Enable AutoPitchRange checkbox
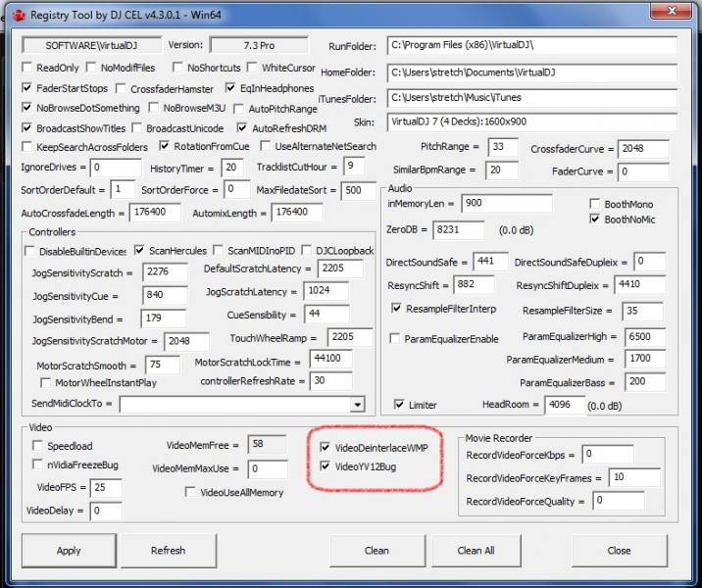The height and width of the screenshot is (588, 702). click(x=238, y=109)
